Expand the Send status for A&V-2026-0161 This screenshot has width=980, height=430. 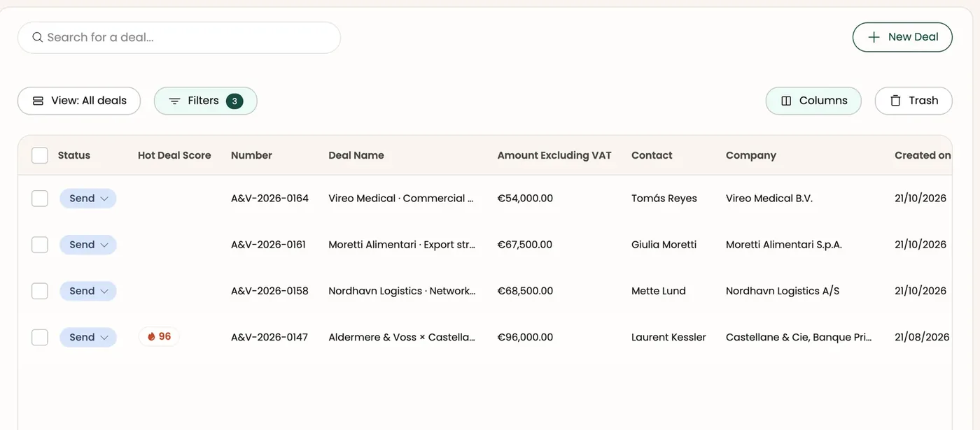click(x=88, y=245)
